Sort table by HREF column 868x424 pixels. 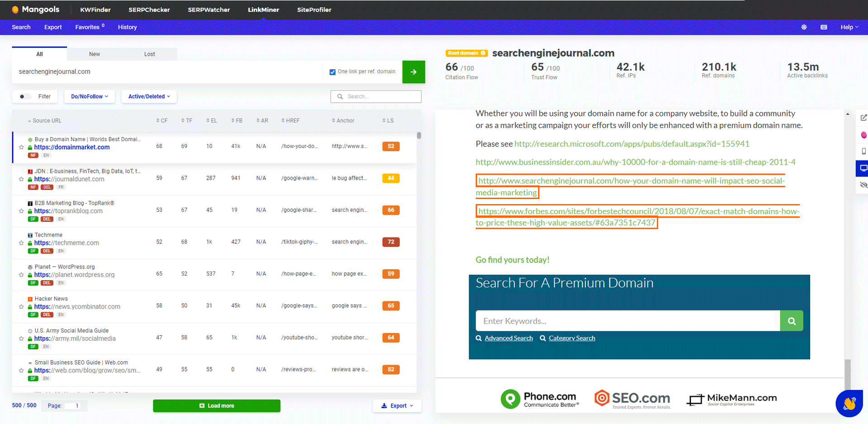pyautogui.click(x=290, y=121)
